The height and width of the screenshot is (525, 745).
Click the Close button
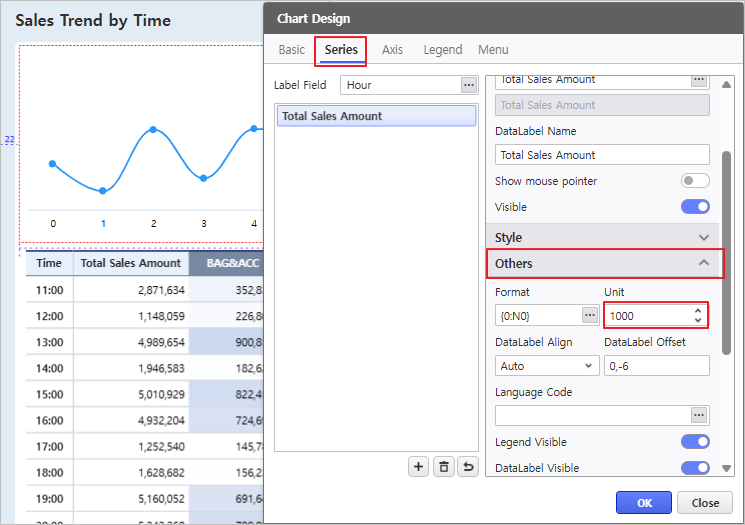click(x=705, y=502)
